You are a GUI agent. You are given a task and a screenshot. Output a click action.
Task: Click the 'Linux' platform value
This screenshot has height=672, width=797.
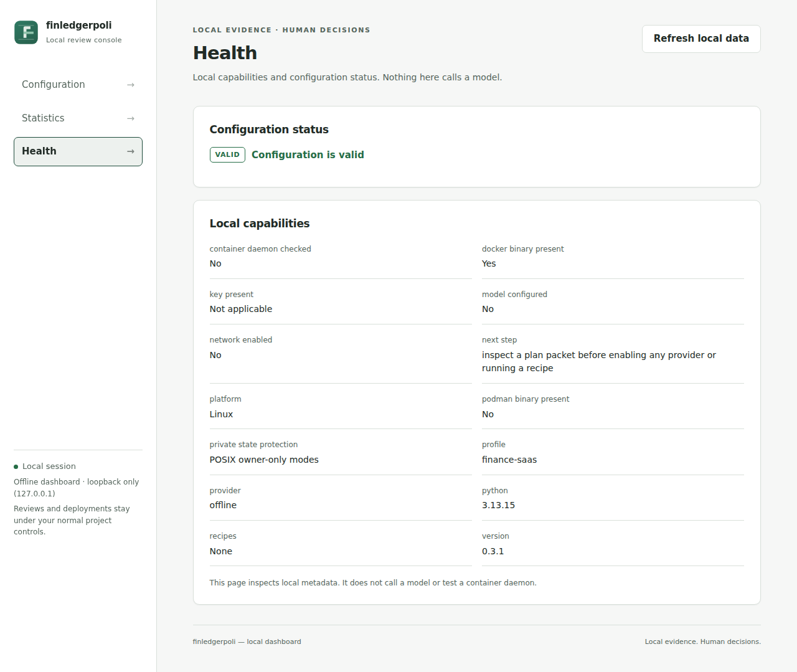(221, 414)
